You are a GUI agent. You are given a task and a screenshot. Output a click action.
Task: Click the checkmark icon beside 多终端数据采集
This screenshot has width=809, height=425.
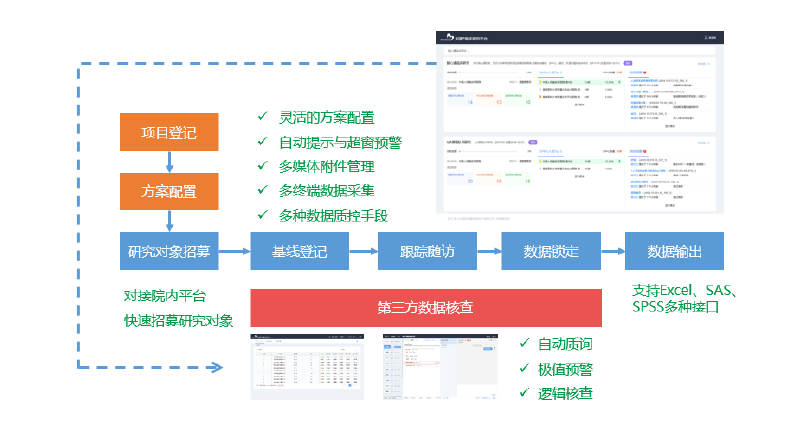coord(263,190)
